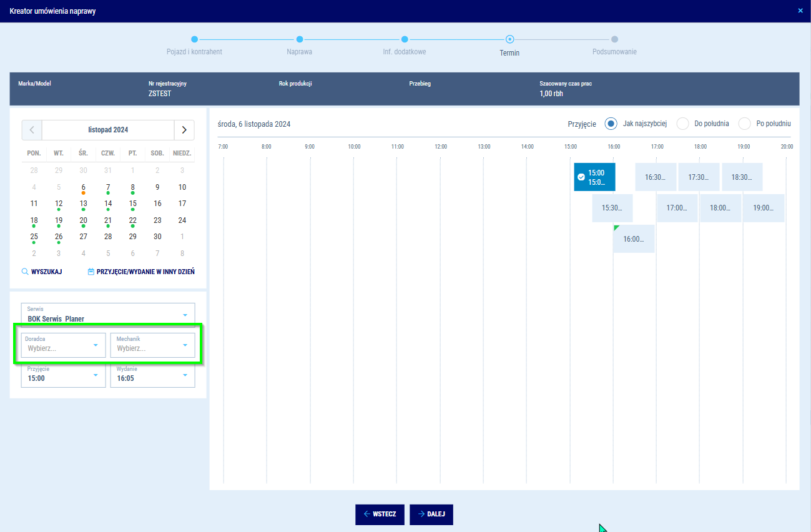Click the Termin step circle icon
The width and height of the screenshot is (811, 532).
coord(509,39)
